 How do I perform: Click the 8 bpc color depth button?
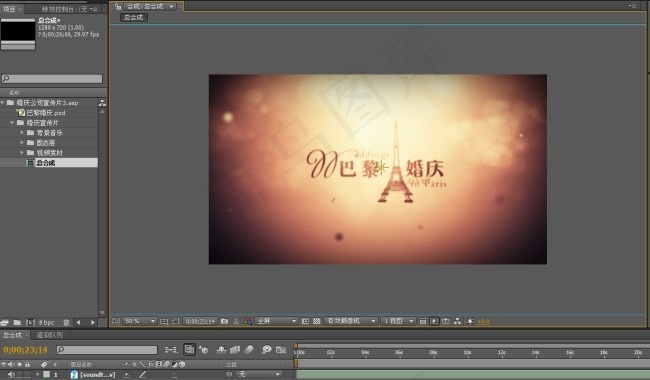click(46, 322)
